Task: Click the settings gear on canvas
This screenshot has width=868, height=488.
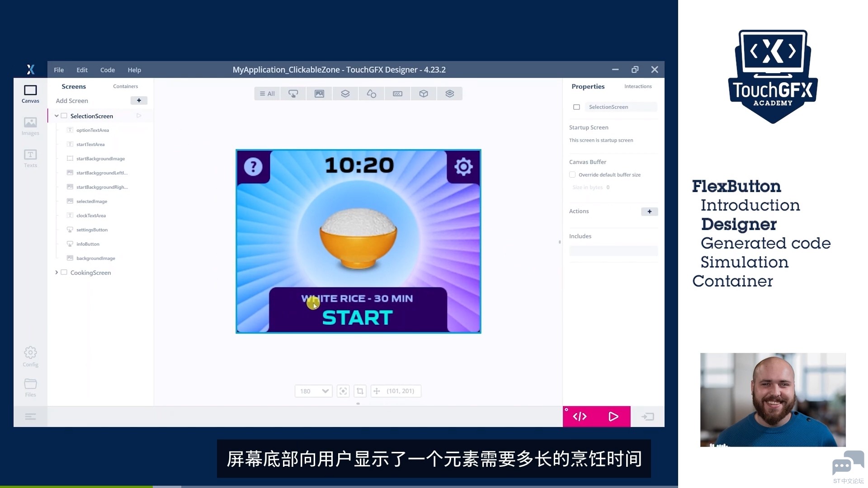Action: 463,167
